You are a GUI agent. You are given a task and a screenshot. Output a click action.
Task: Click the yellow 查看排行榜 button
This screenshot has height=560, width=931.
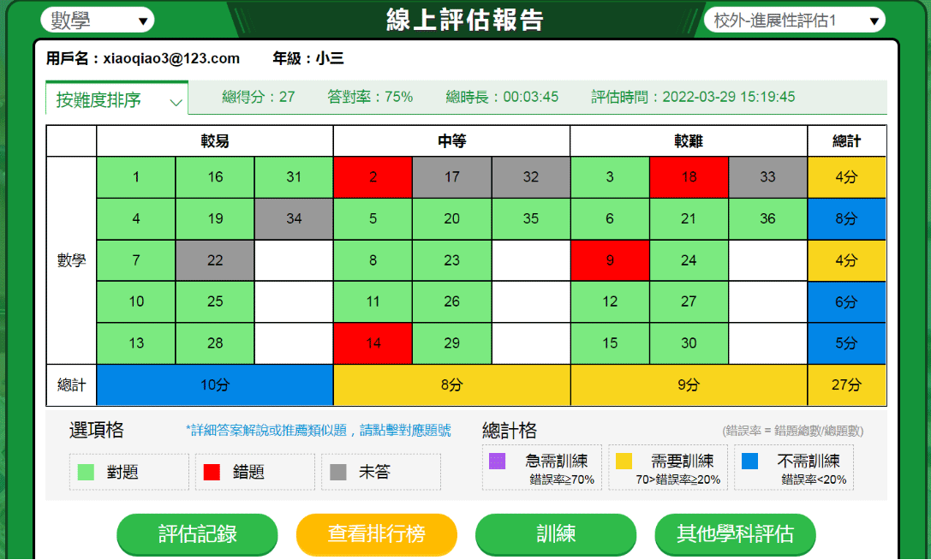[x=377, y=533]
